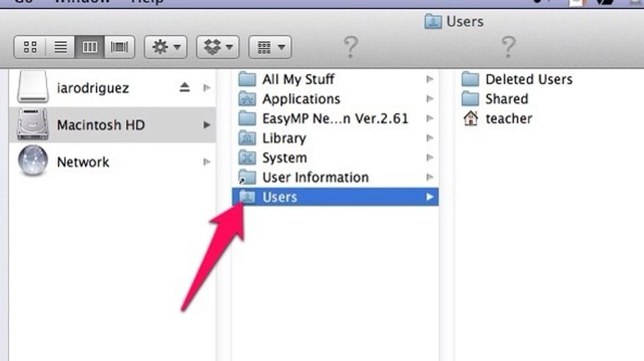Image resolution: width=644 pixels, height=361 pixels.
Task: Switch to icon view
Action: tap(30, 47)
